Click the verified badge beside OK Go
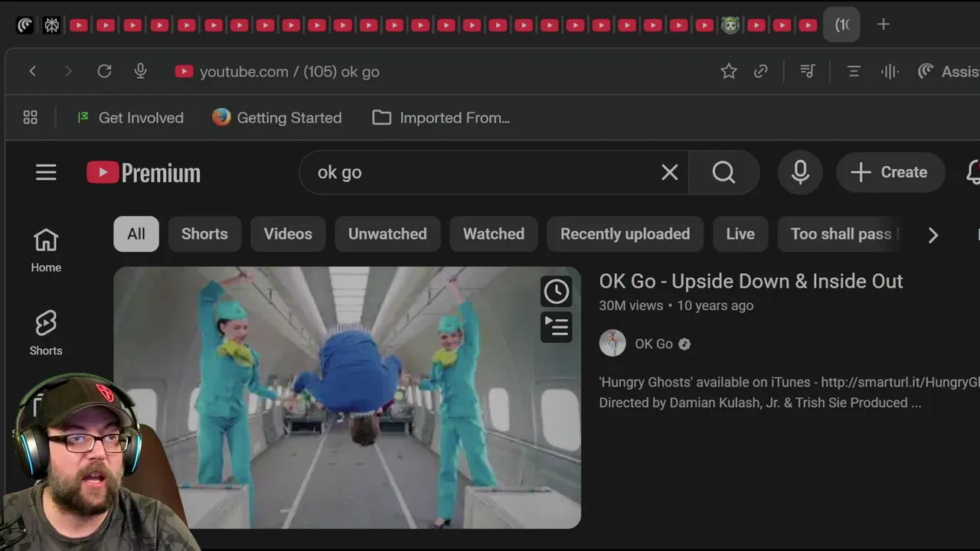The width and height of the screenshot is (980, 551). pyautogui.click(x=684, y=344)
